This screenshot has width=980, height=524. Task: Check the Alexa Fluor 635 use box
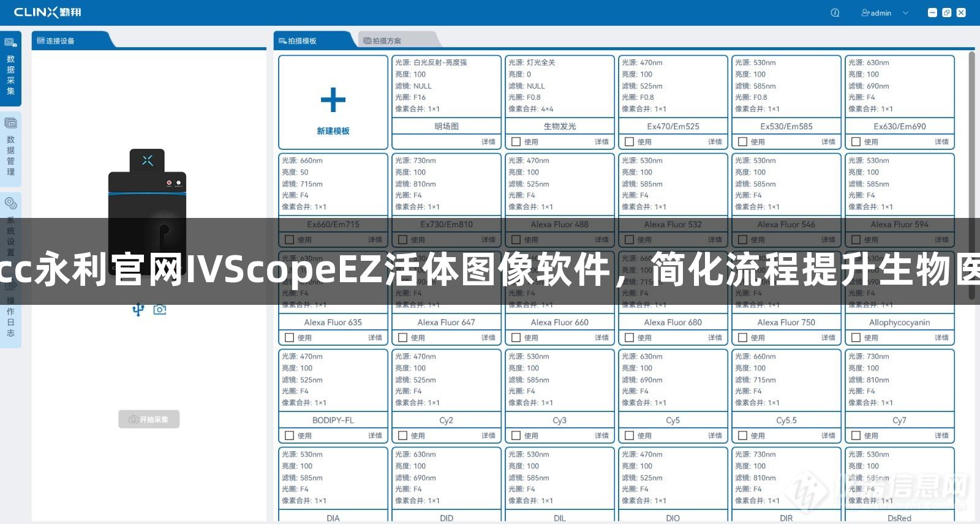(290, 338)
